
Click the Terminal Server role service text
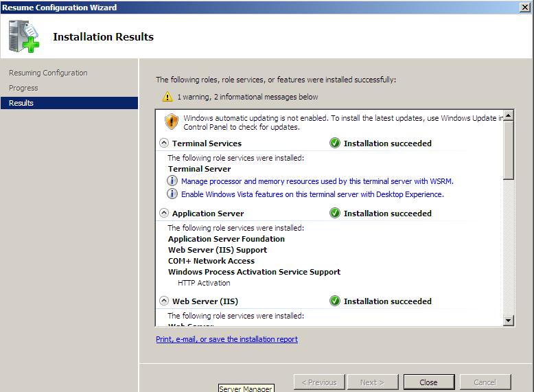tap(199, 169)
